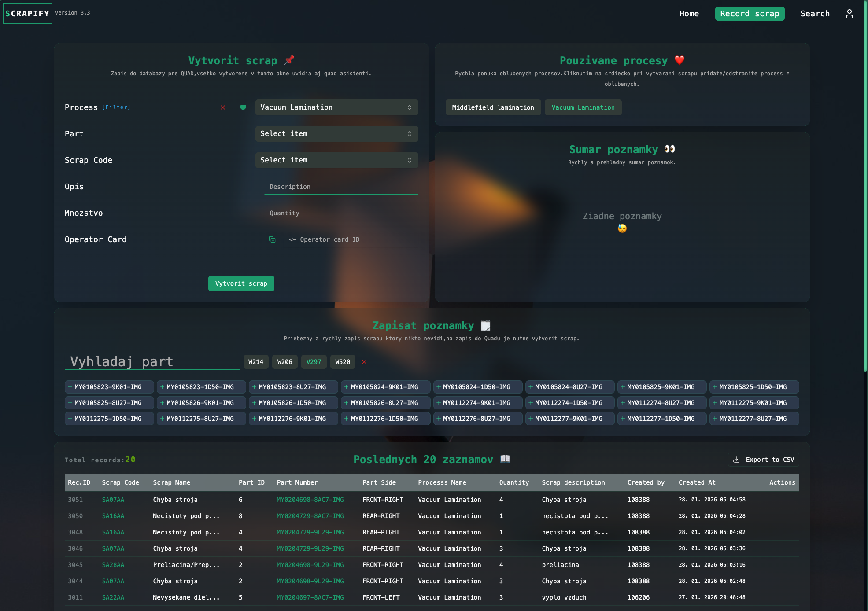Add part MY0112274-8U27-IMG chip
The height and width of the screenshot is (611, 868).
(662, 403)
